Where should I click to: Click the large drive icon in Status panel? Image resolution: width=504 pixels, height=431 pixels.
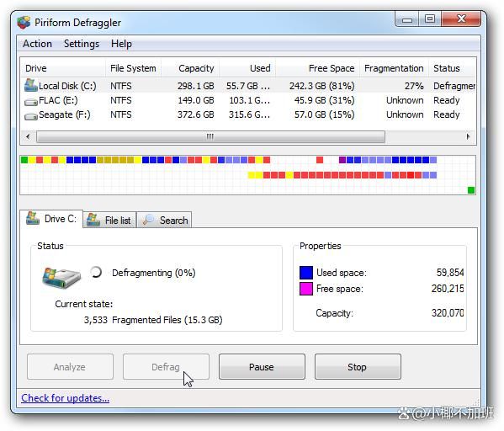[61, 277]
